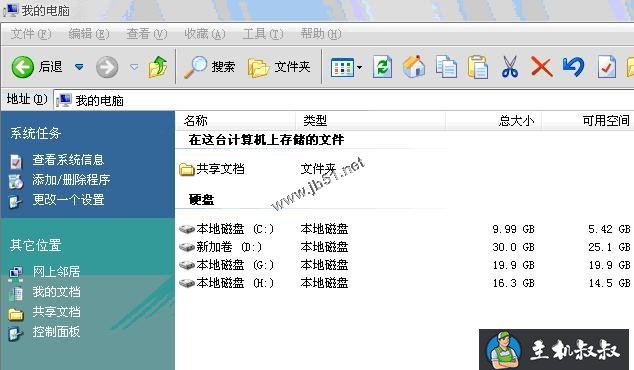This screenshot has height=370, width=634.
Task: Open 共享文档 in the left sidebar
Action: [x=56, y=312]
